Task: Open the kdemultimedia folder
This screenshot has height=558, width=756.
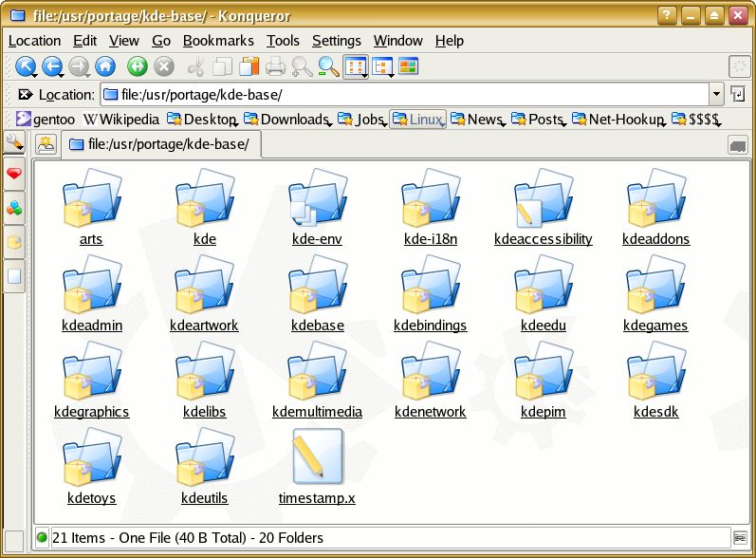Action: point(317,381)
